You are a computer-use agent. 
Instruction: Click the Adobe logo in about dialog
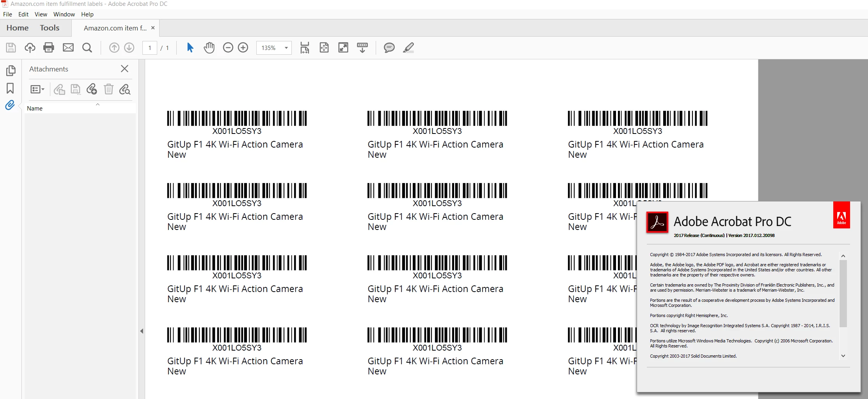tap(841, 215)
